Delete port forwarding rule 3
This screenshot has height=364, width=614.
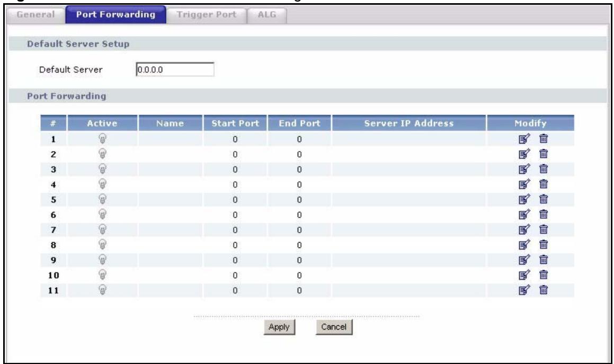(x=544, y=168)
